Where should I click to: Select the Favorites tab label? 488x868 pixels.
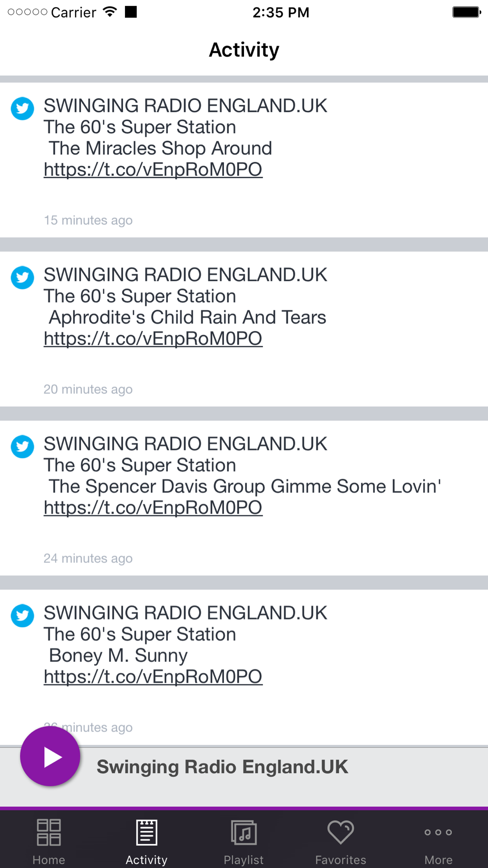[341, 860]
